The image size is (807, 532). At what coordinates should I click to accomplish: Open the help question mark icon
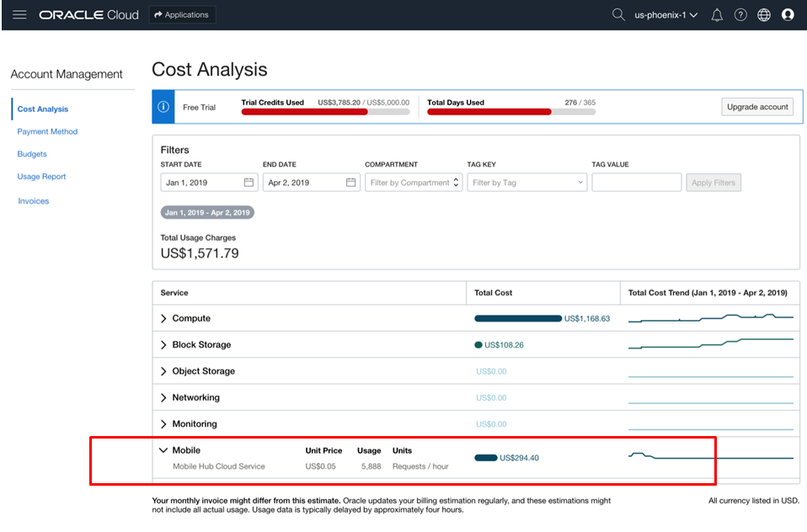click(740, 15)
